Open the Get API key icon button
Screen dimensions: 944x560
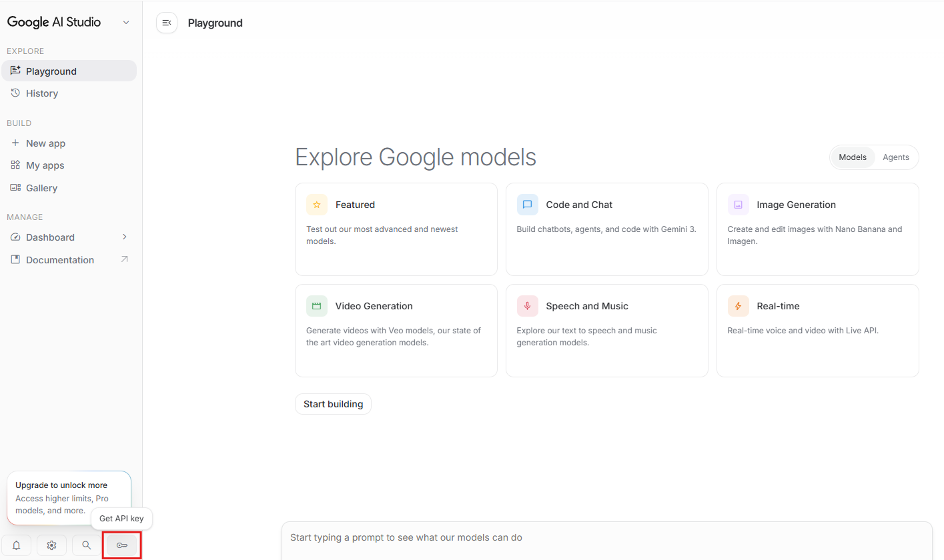[122, 545]
